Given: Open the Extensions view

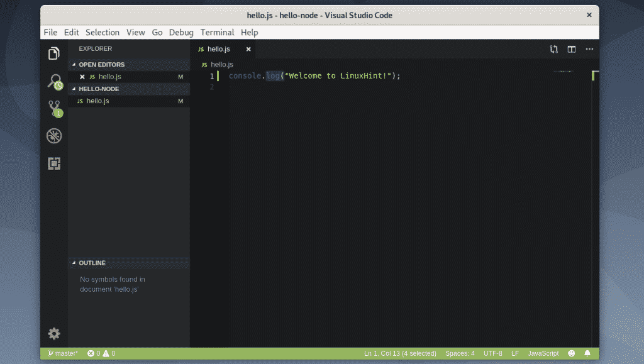Looking at the screenshot, I should [x=54, y=163].
